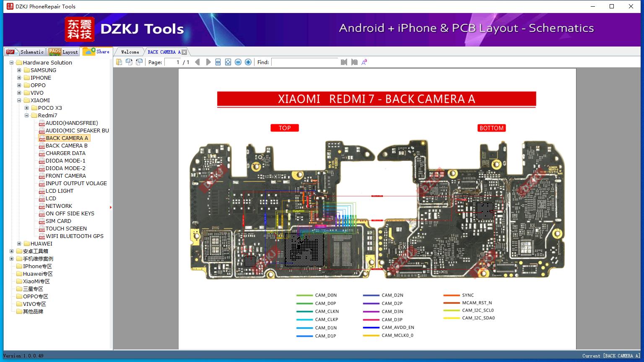Go to previous page with left arrow
This screenshot has width=644, height=362.
197,62
